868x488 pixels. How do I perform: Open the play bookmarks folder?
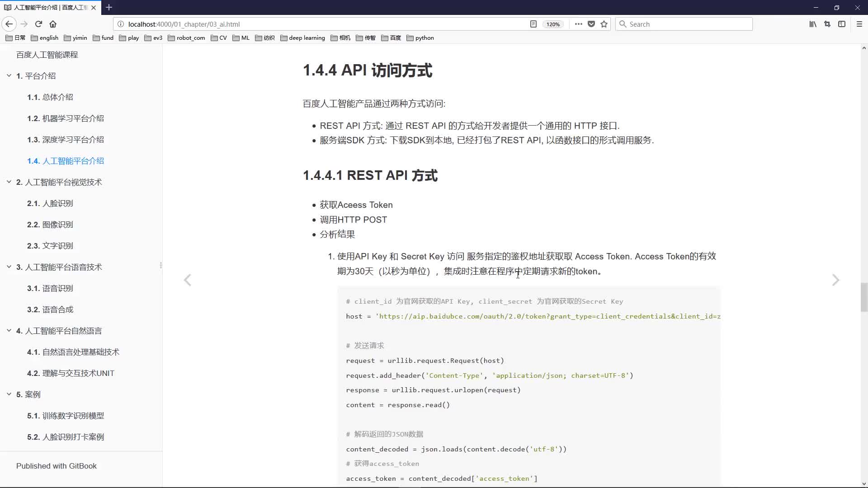pyautogui.click(x=129, y=38)
